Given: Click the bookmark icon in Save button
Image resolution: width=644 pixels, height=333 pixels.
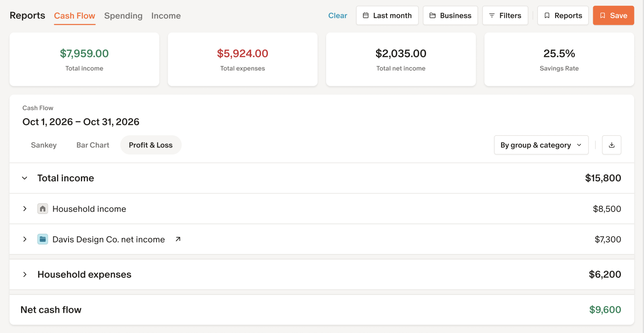Looking at the screenshot, I should point(603,16).
